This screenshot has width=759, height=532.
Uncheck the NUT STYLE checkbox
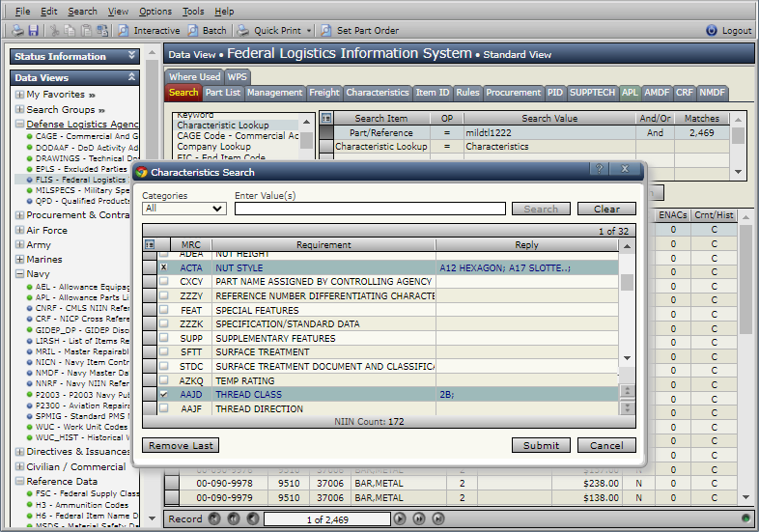point(163,267)
